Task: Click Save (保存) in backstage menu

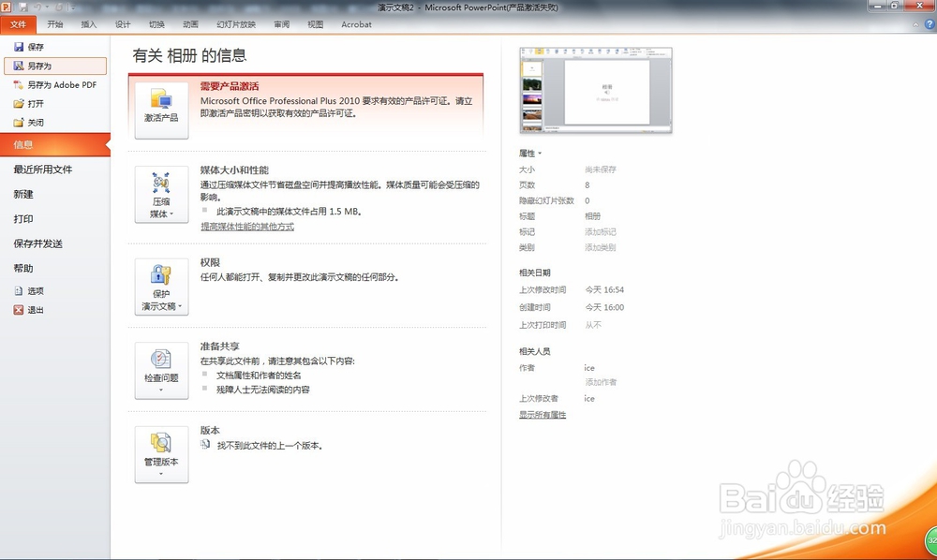Action: point(29,47)
